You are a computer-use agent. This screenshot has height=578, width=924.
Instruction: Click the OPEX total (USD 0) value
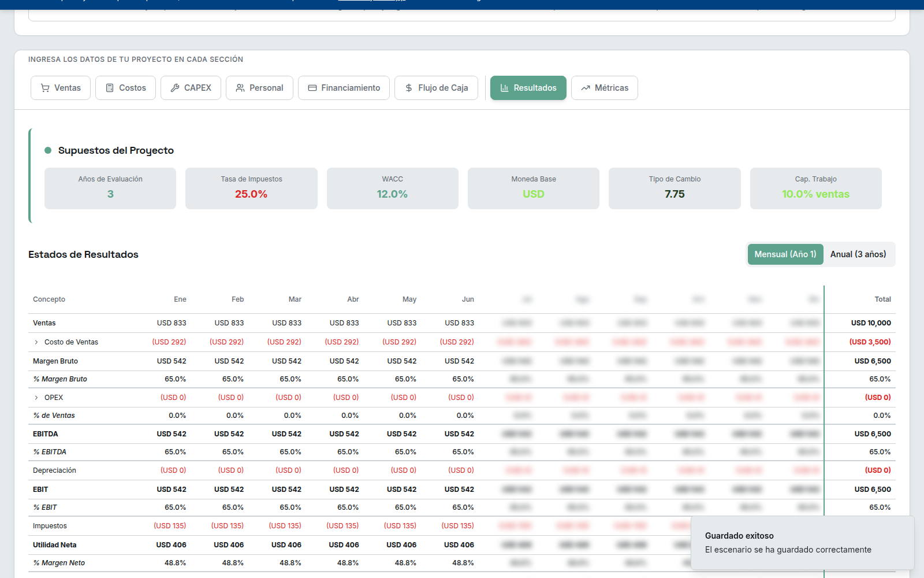(878, 398)
